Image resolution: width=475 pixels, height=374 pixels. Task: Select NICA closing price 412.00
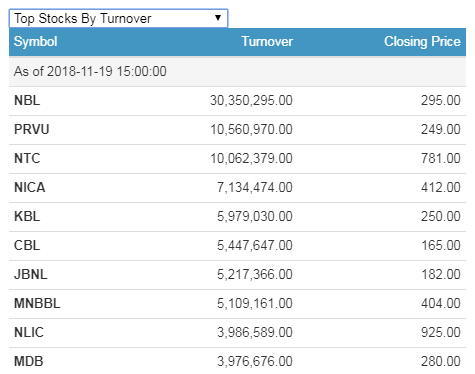pyautogui.click(x=441, y=187)
